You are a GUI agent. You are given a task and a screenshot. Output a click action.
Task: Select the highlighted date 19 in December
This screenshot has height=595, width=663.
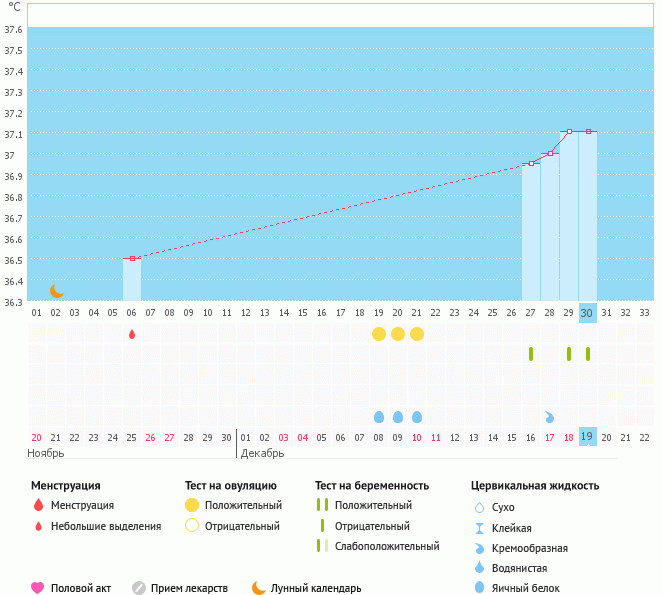point(588,437)
